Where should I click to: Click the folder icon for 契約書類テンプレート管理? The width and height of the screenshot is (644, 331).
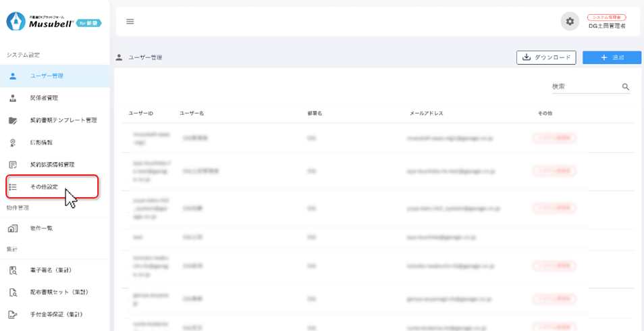click(13, 120)
